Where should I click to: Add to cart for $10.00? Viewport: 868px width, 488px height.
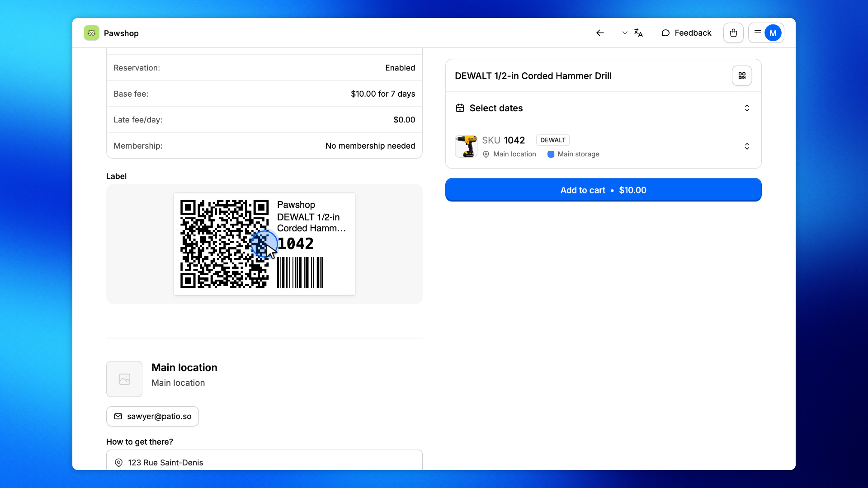click(x=604, y=190)
